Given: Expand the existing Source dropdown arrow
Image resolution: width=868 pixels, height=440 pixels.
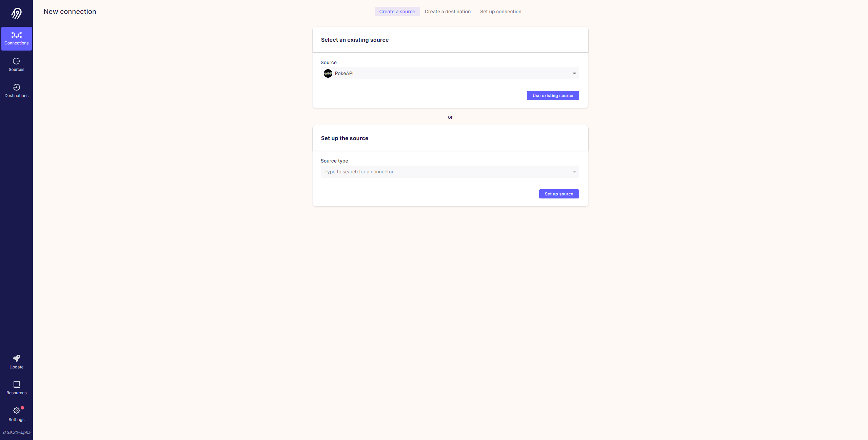Looking at the screenshot, I should tap(574, 73).
